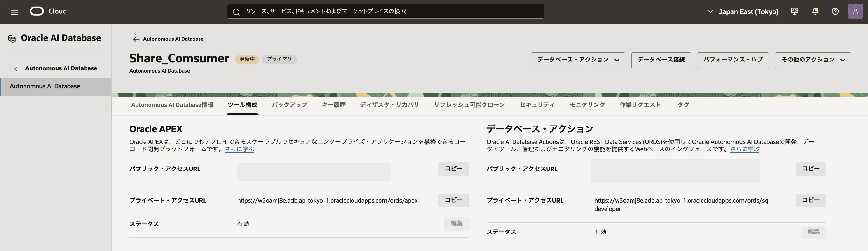
Task: Copy the APEX public access URL
Action: point(453,169)
